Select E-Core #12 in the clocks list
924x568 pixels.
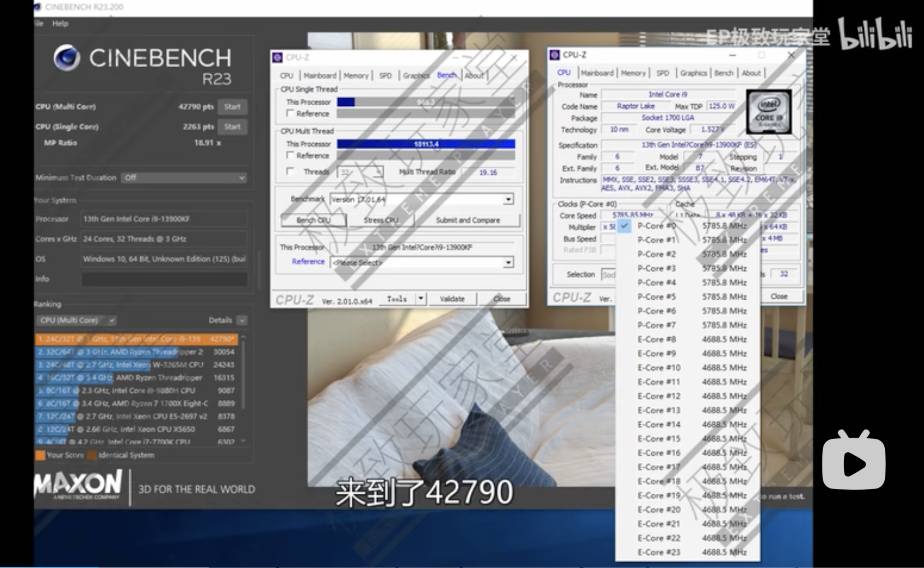(x=688, y=396)
